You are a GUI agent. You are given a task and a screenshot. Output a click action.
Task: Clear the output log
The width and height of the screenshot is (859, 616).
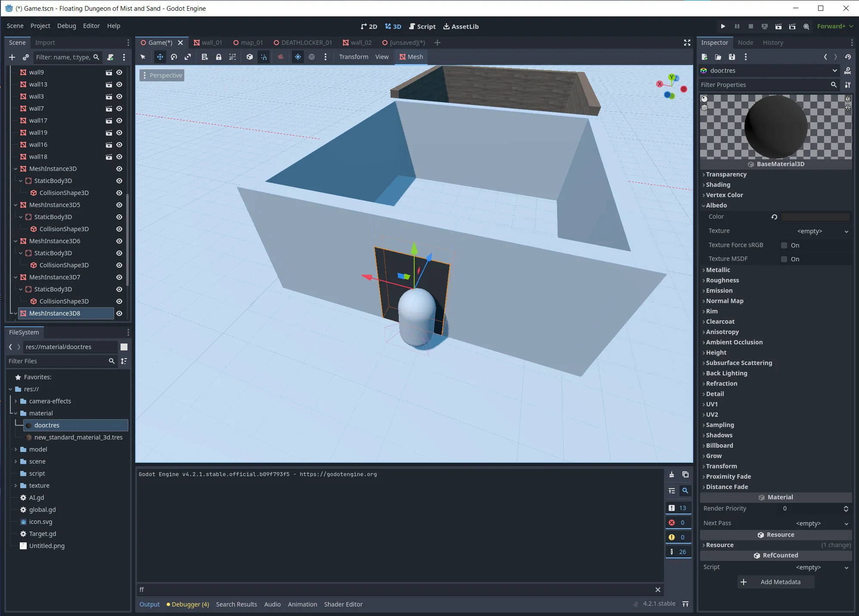point(672,475)
